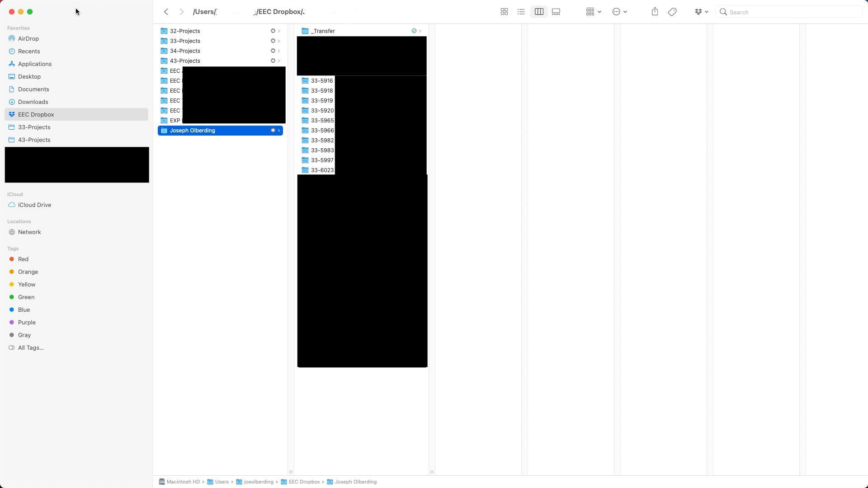Select EEC Dropbox in the sidebar
The width and height of the screenshot is (868, 488).
tap(76, 114)
